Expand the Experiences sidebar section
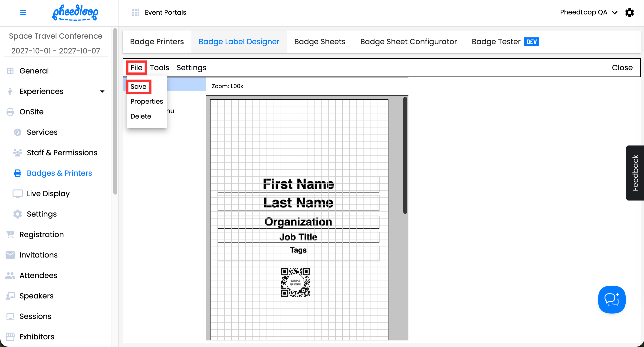This screenshot has height=347, width=644. (102, 91)
